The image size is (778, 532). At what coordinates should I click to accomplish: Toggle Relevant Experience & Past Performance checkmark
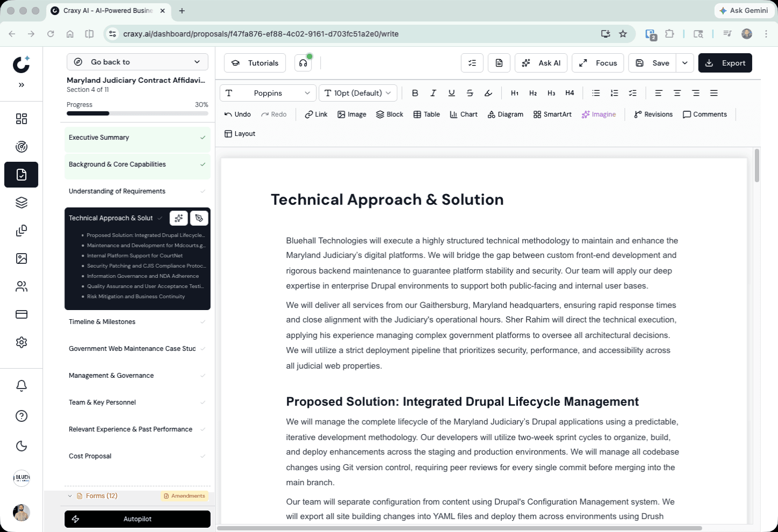click(x=203, y=429)
